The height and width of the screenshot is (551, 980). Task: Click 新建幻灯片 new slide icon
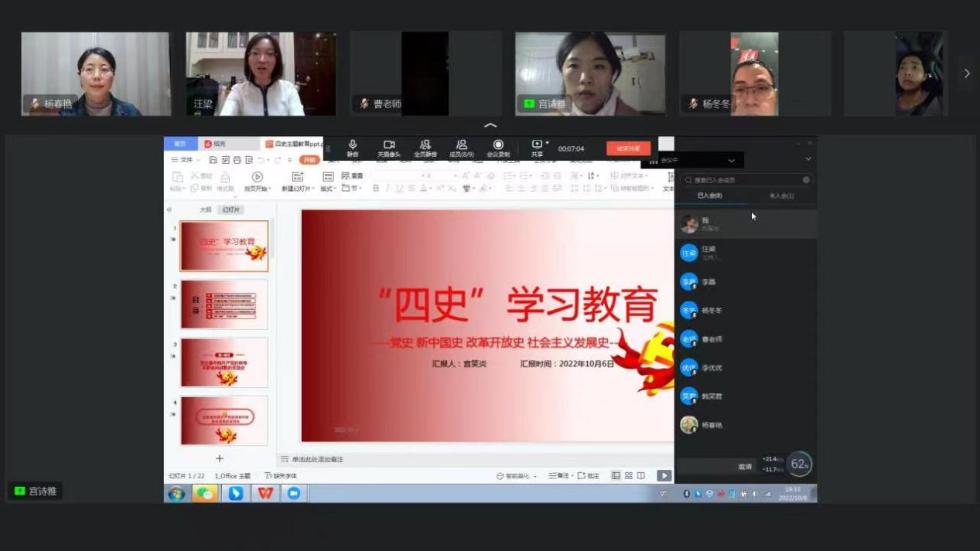tap(298, 178)
